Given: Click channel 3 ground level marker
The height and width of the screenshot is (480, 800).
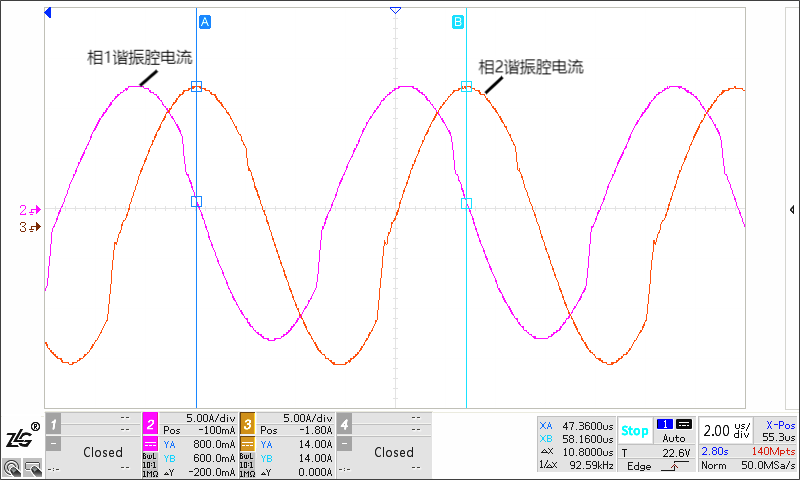Looking at the screenshot, I should pyautogui.click(x=30, y=228).
